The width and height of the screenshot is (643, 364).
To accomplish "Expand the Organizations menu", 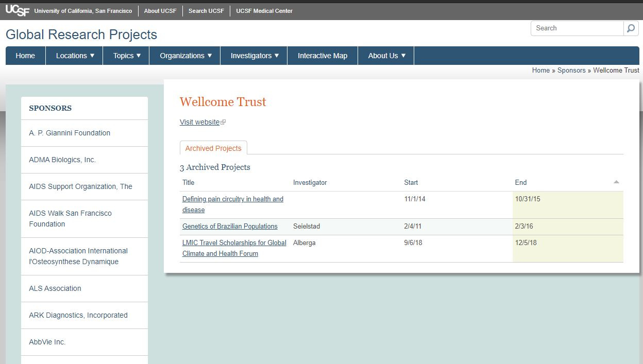I will pyautogui.click(x=185, y=56).
